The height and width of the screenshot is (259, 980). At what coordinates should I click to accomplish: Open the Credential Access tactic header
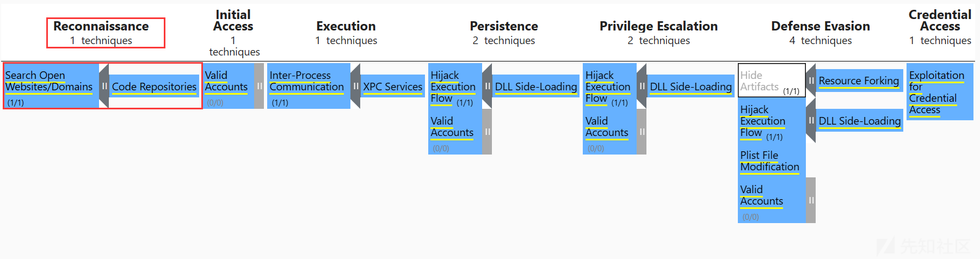pos(940,20)
